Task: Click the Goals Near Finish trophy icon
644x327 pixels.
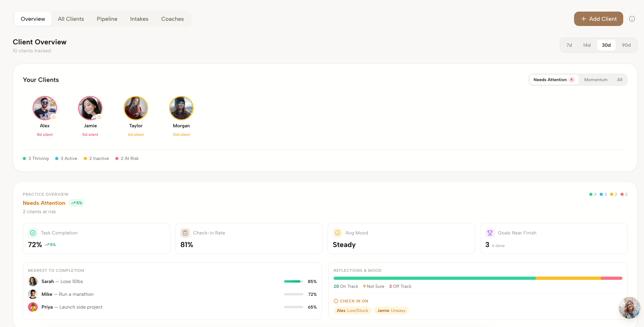Action: click(x=490, y=233)
